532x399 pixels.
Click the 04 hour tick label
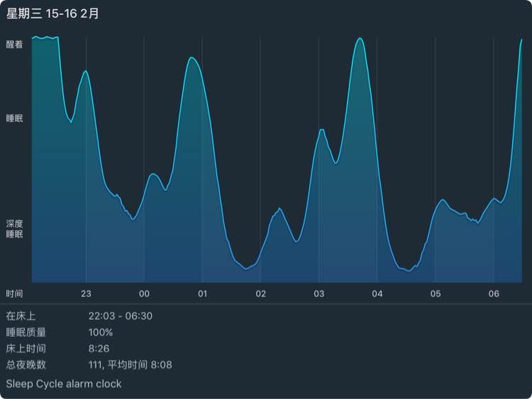coord(377,293)
